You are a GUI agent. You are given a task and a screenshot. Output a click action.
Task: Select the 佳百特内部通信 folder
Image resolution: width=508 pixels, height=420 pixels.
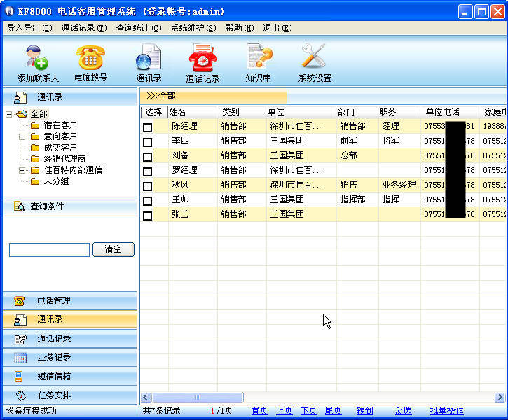(x=73, y=170)
